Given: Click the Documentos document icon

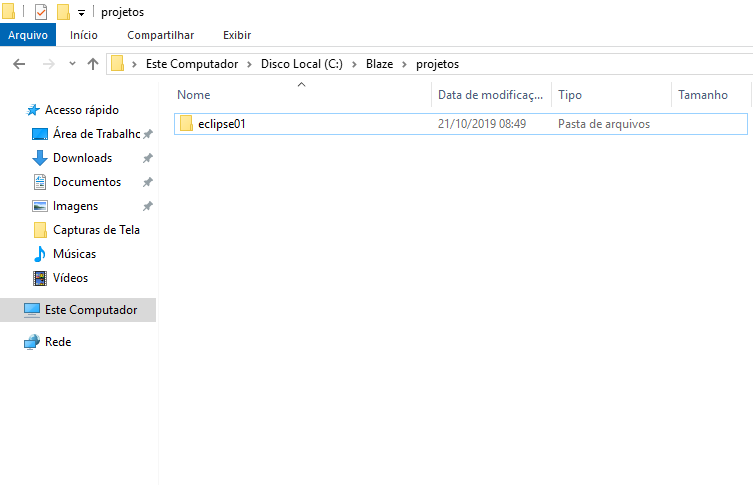Looking at the screenshot, I should [40, 182].
